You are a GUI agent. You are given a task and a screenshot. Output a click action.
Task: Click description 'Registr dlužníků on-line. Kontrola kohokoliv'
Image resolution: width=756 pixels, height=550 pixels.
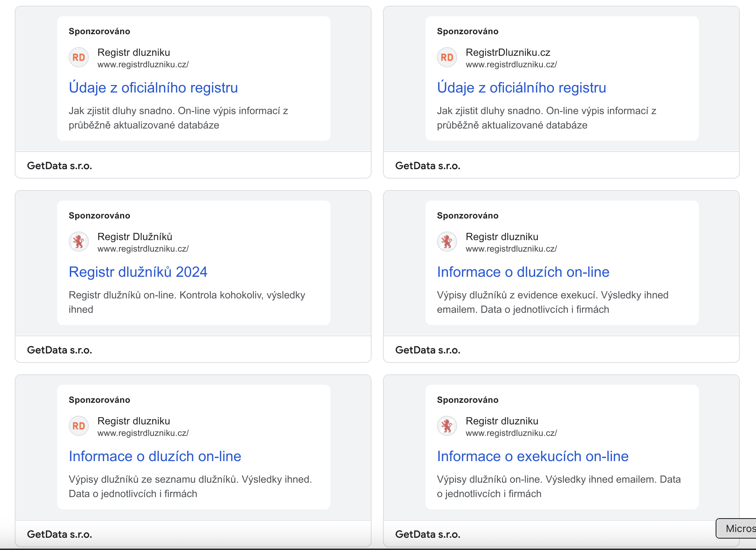pos(187,302)
